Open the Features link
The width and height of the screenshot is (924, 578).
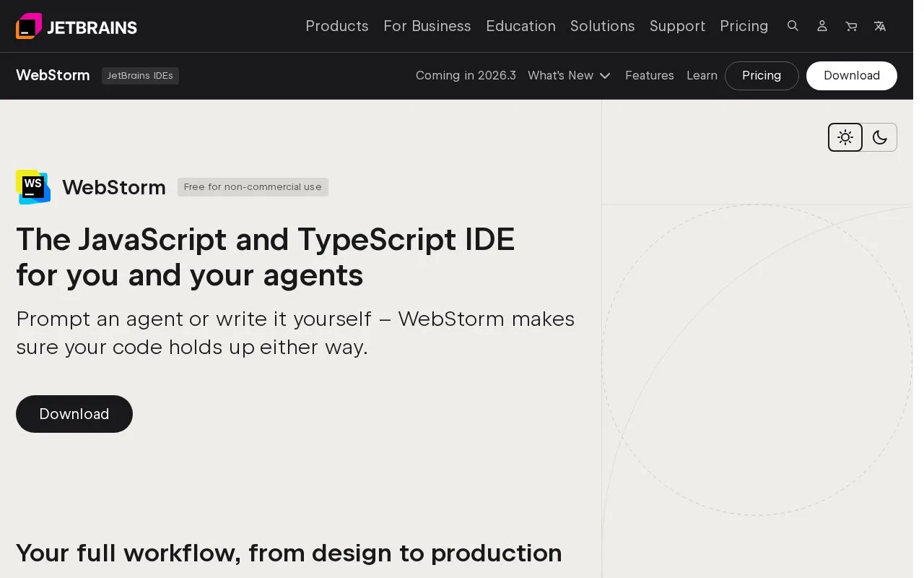pos(650,76)
